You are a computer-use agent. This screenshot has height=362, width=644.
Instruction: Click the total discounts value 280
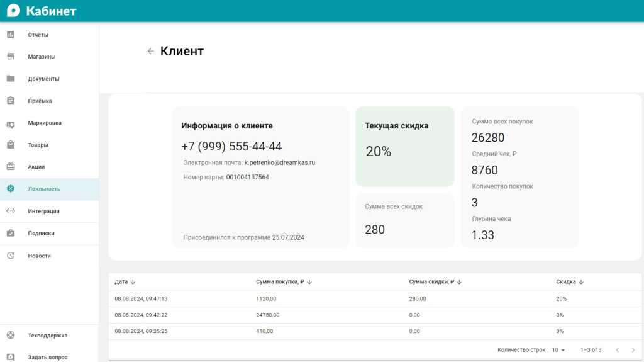375,230
